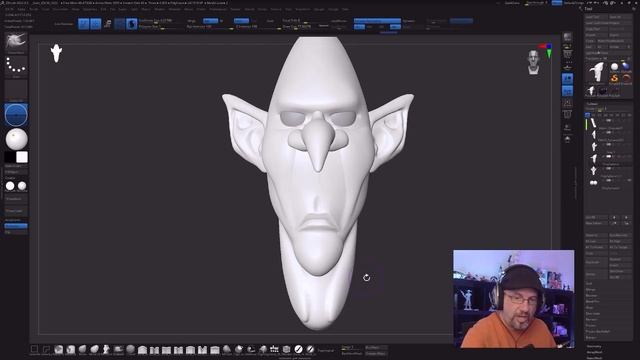
Task: Expand the Extract section
Action: (x=591, y=338)
